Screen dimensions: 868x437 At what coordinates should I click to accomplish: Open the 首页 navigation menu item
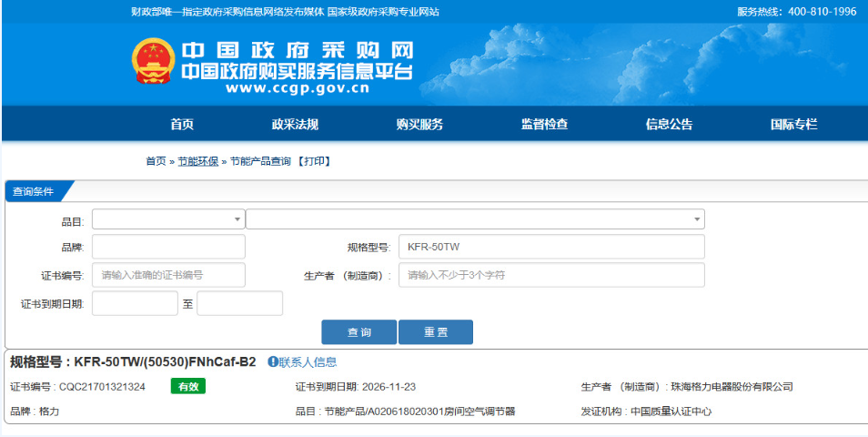(182, 124)
